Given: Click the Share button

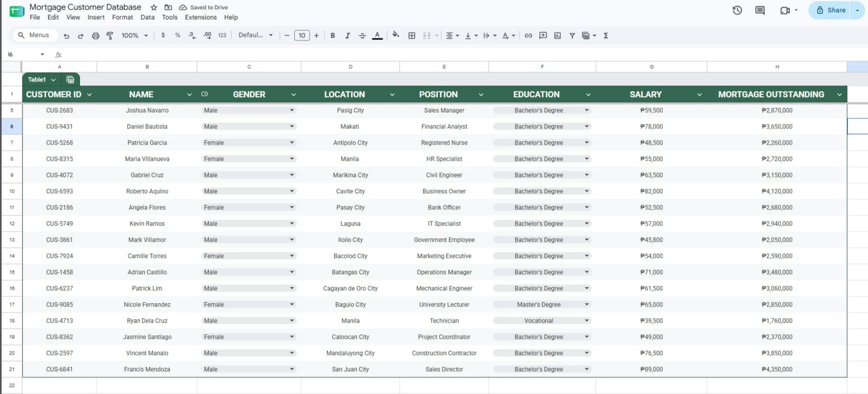Looking at the screenshot, I should coord(831,10).
